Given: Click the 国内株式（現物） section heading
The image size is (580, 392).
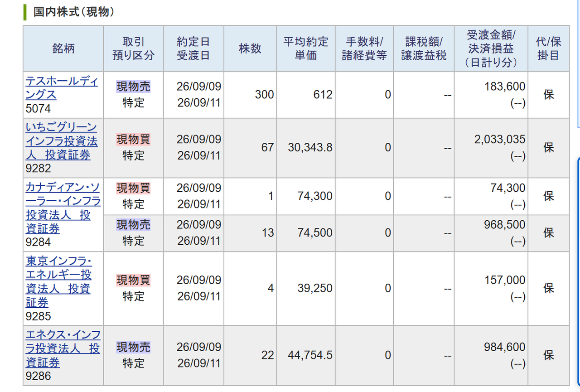Looking at the screenshot, I should click(73, 12).
